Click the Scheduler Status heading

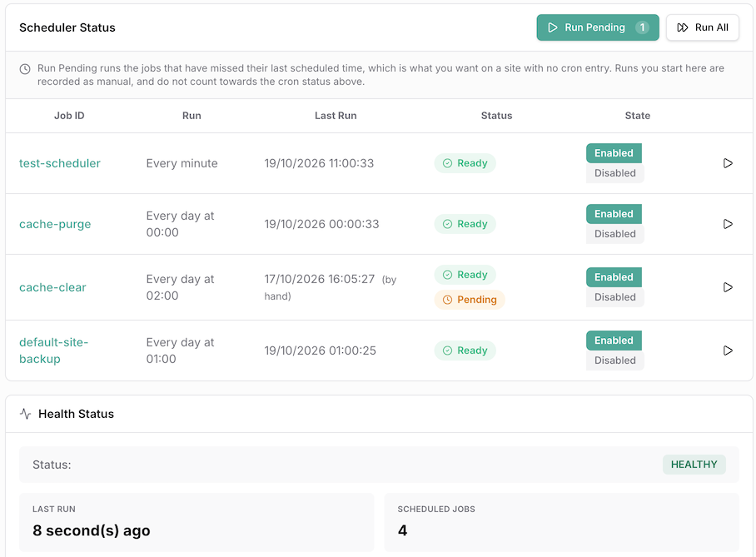point(67,27)
